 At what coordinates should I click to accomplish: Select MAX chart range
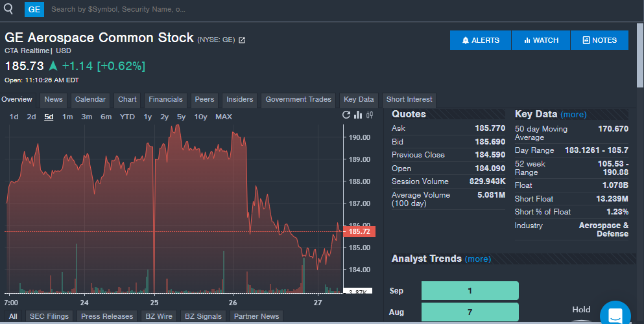click(224, 117)
